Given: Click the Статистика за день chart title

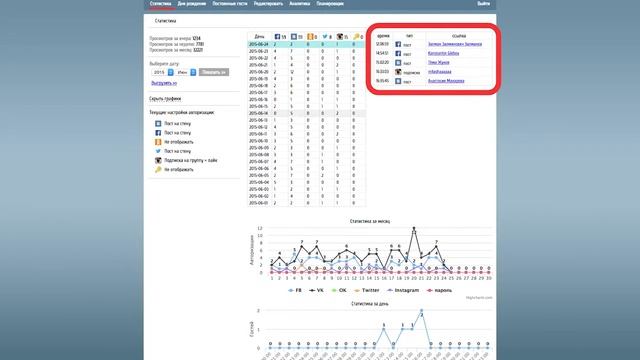Looking at the screenshot, I should click(x=370, y=304).
